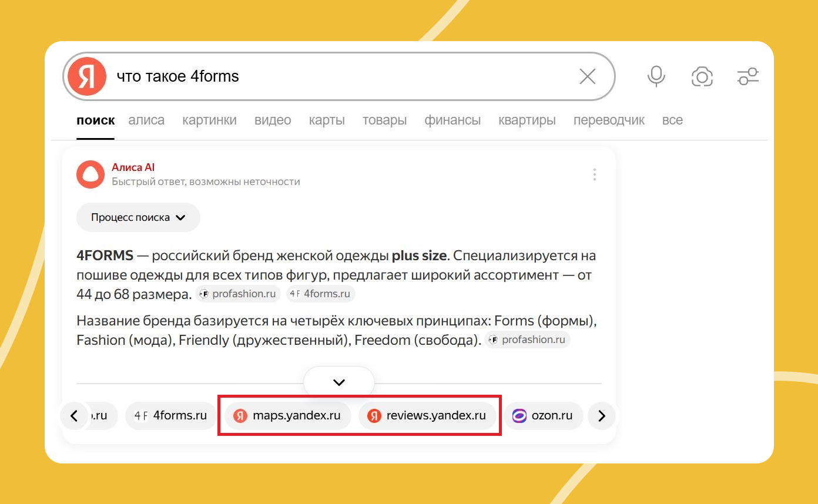Screen dimensions: 818x504
Task: Click the maps.yandex.ru source chip icon
Action: click(x=241, y=415)
